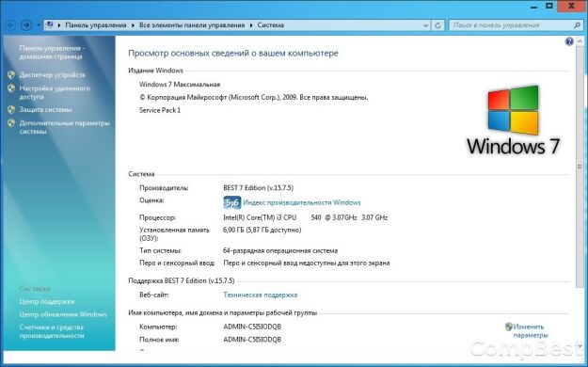Click shield icon beside Дополнительные параметры системы
Screen dimensions: 588x367
[x=11, y=123]
